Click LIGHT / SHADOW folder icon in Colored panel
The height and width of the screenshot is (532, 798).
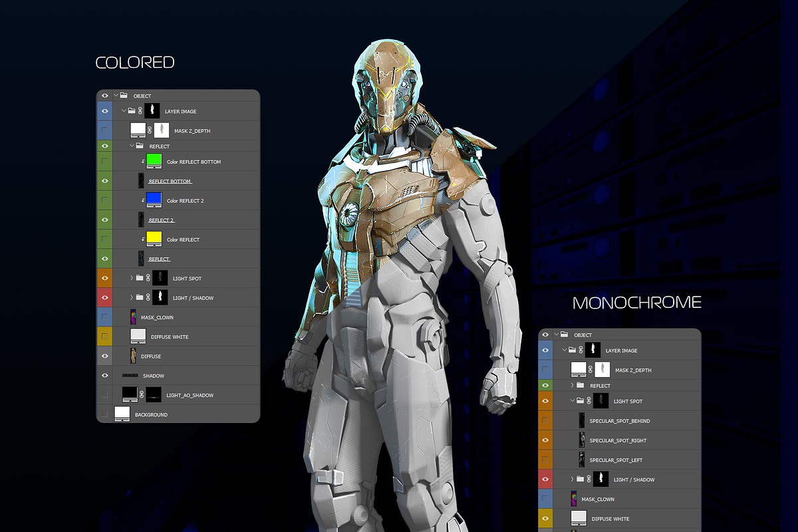click(x=140, y=297)
